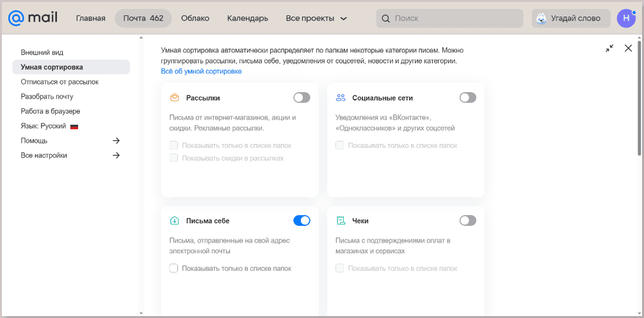Open the Календарь section
The width and height of the screenshot is (644, 318).
tap(248, 19)
